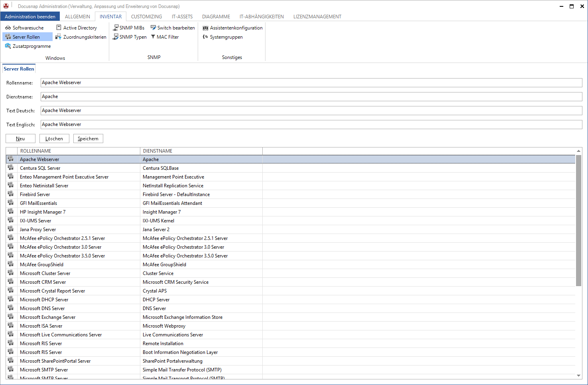Open Active Directory ribbon item
Image resolution: width=588 pixels, height=385 pixels.
pos(77,28)
